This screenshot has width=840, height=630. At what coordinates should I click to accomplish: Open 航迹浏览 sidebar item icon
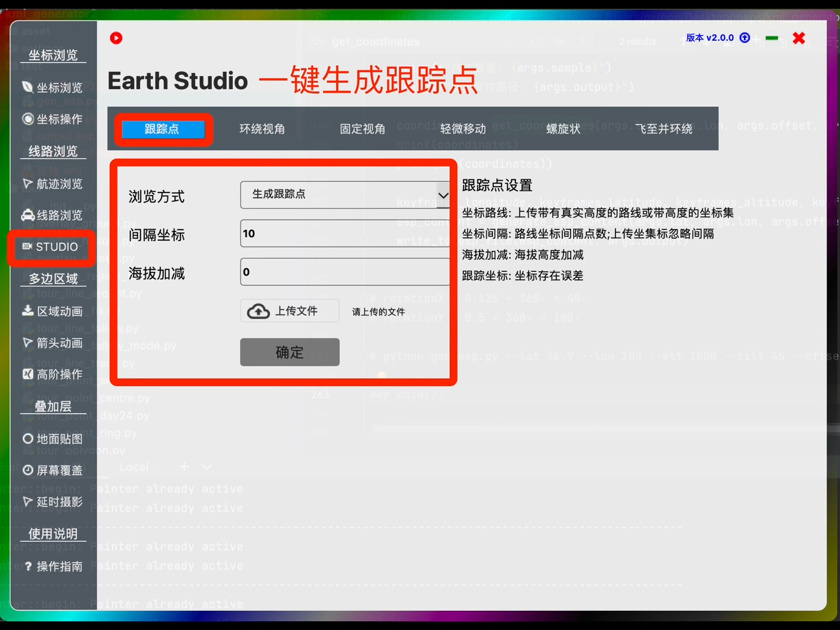27,184
